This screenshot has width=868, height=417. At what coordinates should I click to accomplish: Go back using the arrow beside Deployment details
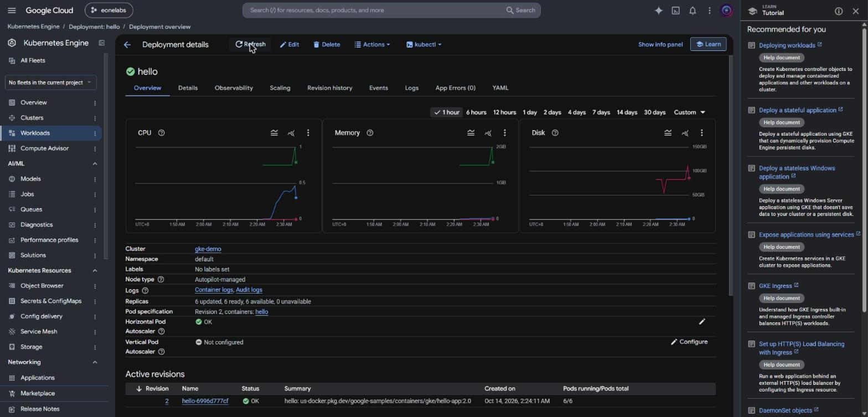(127, 45)
